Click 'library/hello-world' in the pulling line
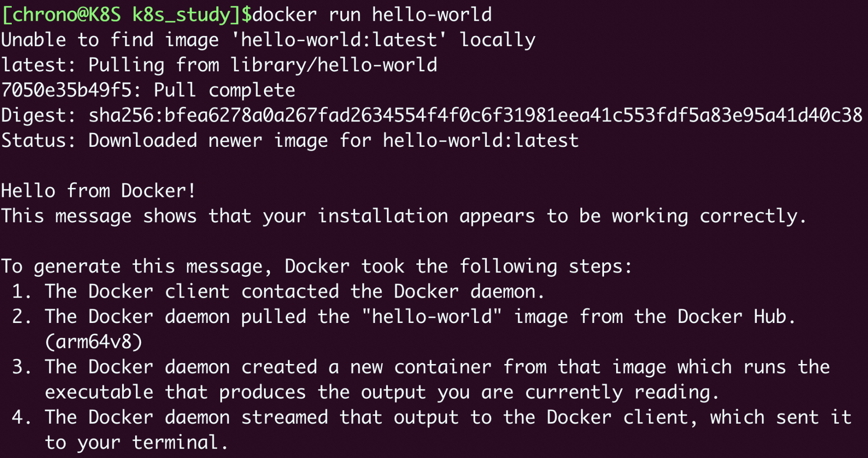 pyautogui.click(x=334, y=65)
